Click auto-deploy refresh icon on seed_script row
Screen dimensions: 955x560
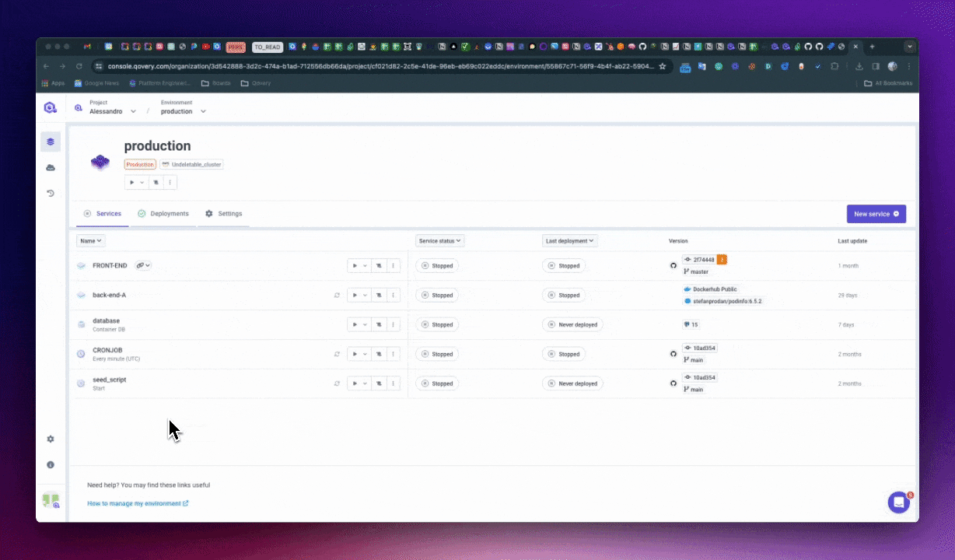337,383
